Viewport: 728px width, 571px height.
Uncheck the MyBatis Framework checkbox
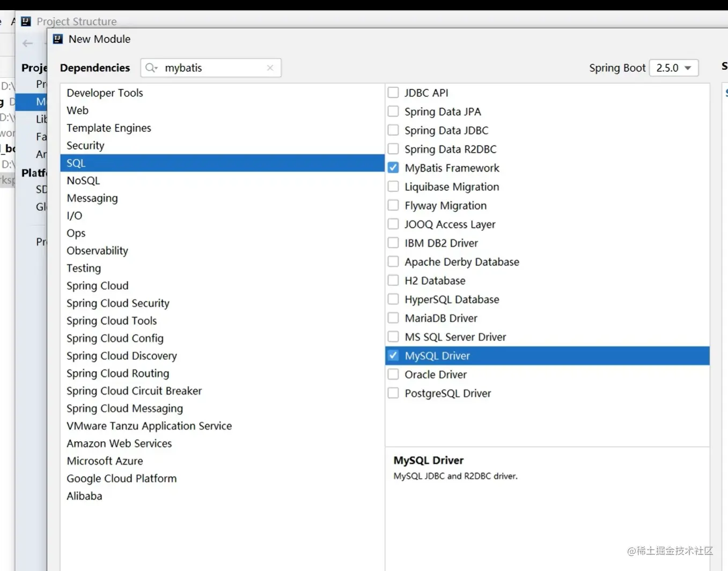tap(393, 168)
